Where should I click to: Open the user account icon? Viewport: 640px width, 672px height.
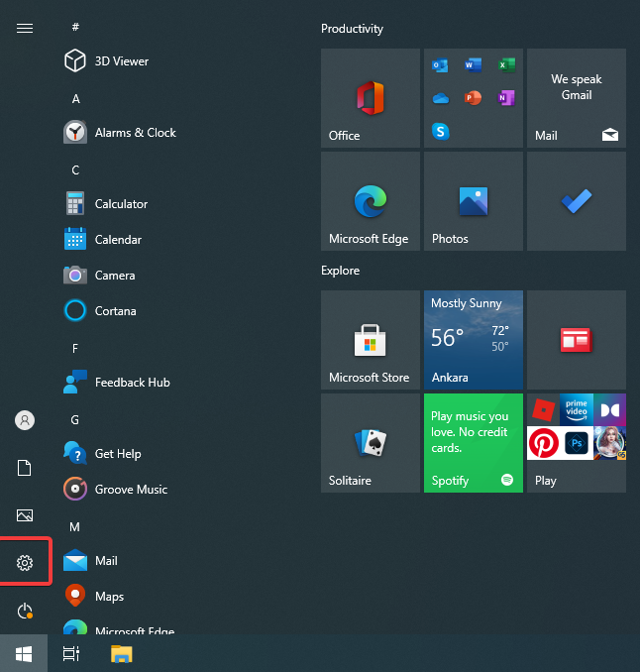point(25,420)
